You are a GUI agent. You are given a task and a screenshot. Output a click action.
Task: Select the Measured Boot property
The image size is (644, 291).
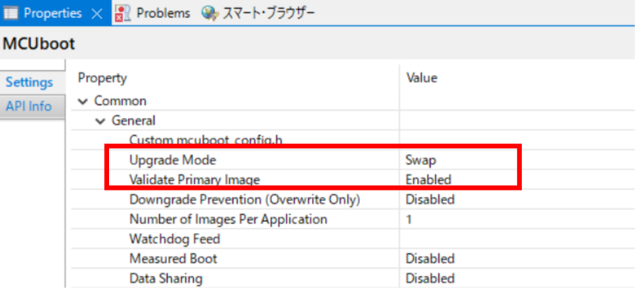point(173,259)
